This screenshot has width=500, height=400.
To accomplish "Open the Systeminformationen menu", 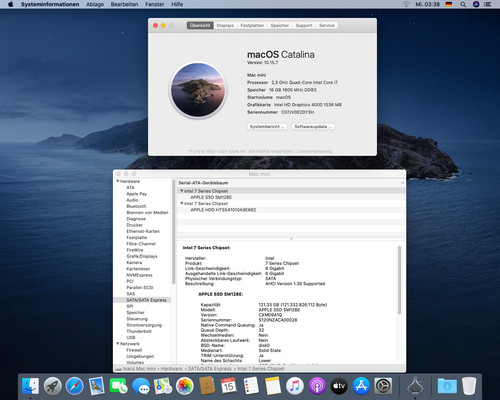I will (50, 4).
